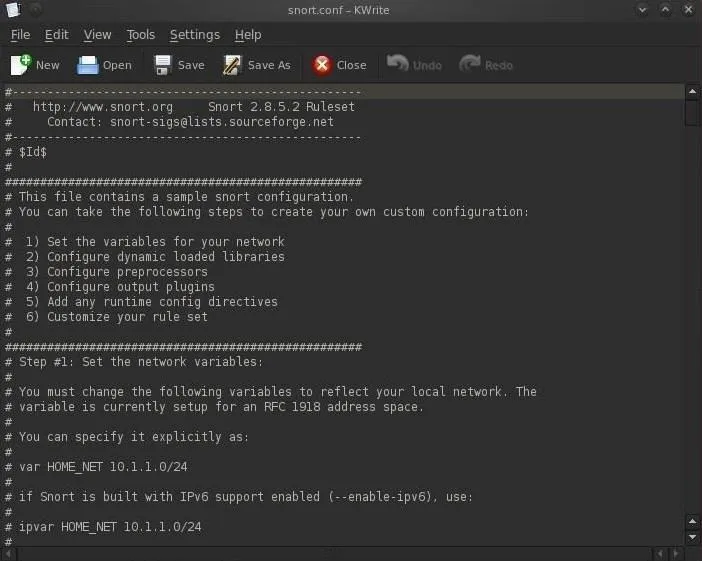Click the 'Snort 2.8.5.2 Ruleset' text

click(x=281, y=107)
